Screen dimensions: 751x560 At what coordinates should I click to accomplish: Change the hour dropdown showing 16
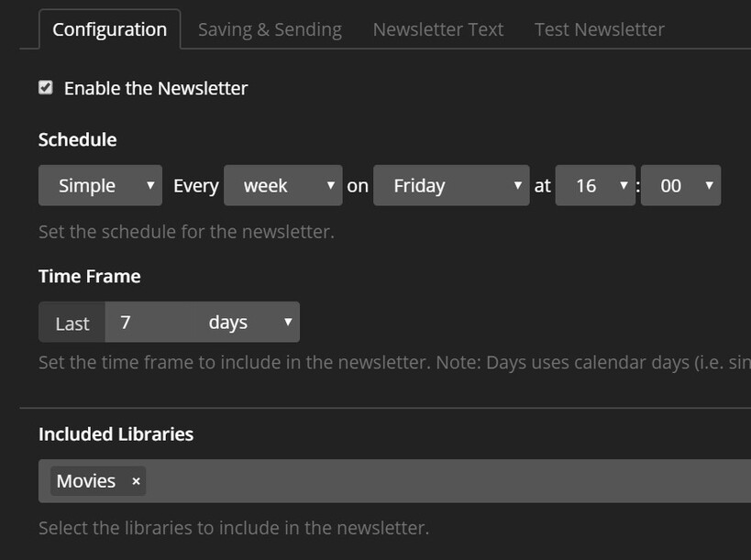(x=595, y=186)
